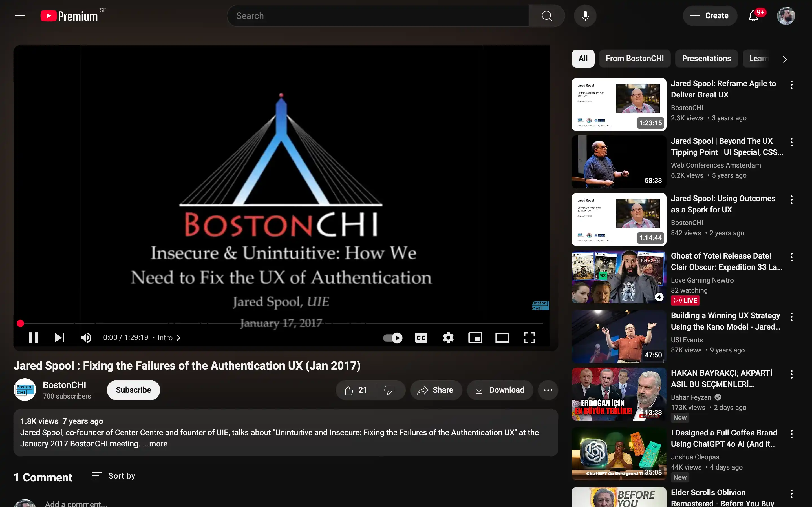Viewport: 812px width, 507px height.
Task: Enable theater mode
Action: [x=502, y=338]
